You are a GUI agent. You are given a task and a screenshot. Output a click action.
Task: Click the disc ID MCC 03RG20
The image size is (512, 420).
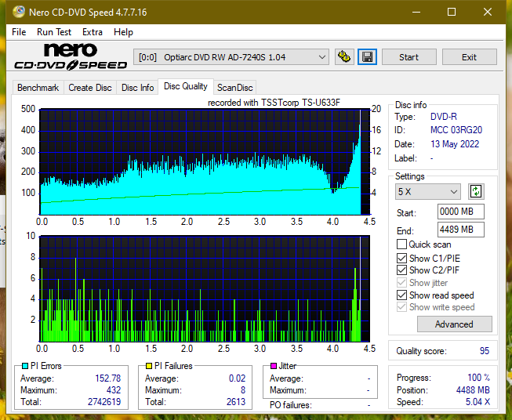tap(456, 130)
